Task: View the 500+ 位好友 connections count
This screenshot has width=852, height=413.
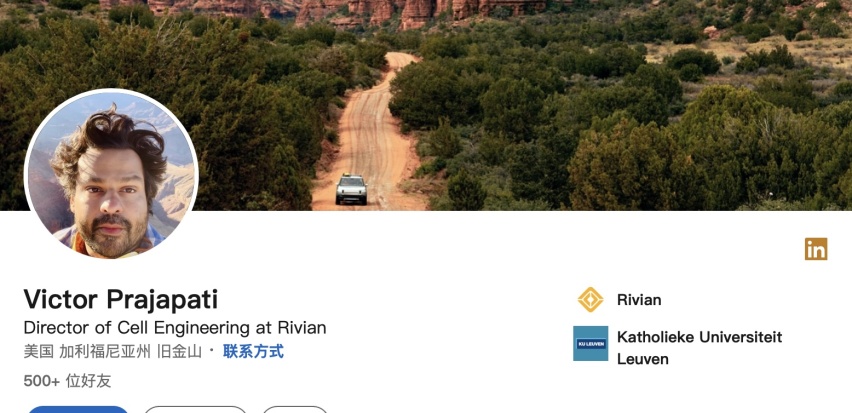Action: point(67,381)
